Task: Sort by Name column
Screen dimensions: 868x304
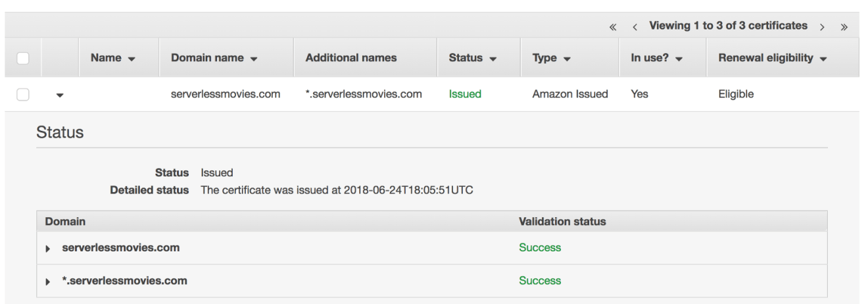Action: point(113,58)
